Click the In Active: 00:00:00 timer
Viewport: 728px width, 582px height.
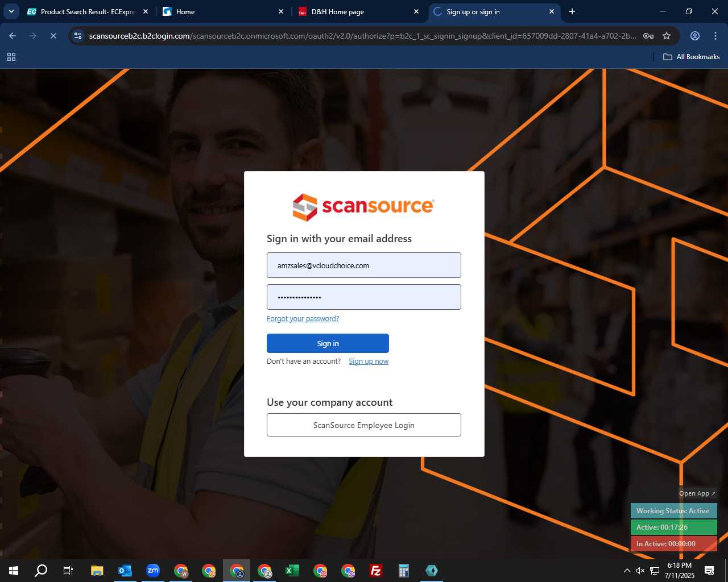point(673,544)
